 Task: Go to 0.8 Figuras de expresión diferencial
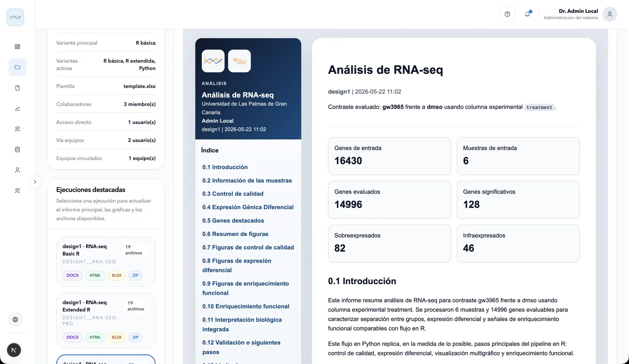tap(237, 265)
